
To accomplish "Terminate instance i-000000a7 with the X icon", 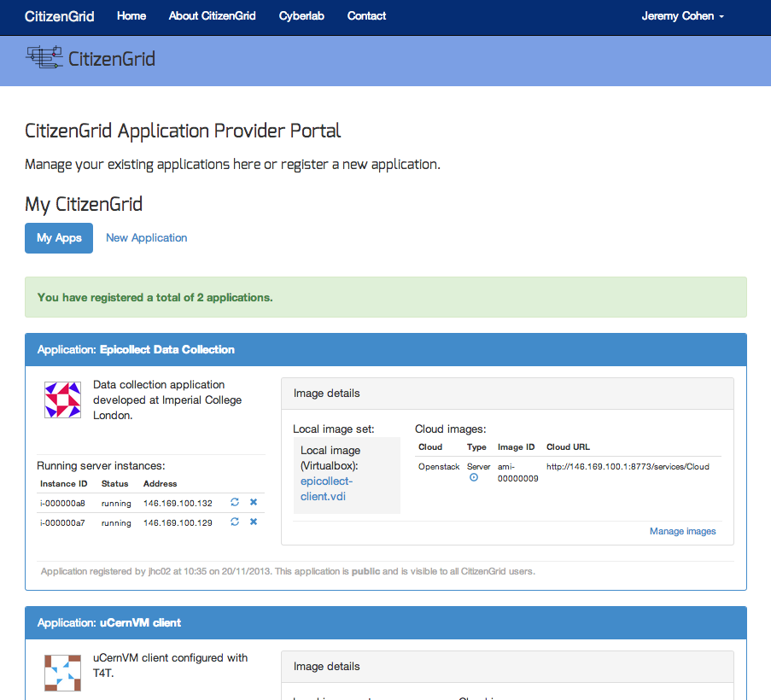I will tap(254, 522).
